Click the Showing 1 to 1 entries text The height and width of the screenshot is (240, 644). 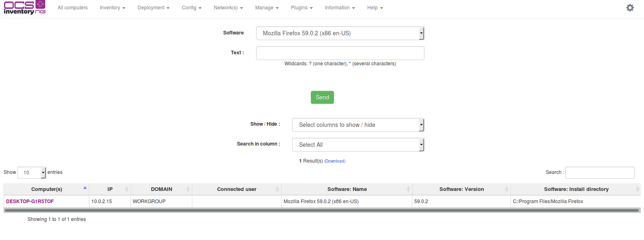[x=57, y=219]
